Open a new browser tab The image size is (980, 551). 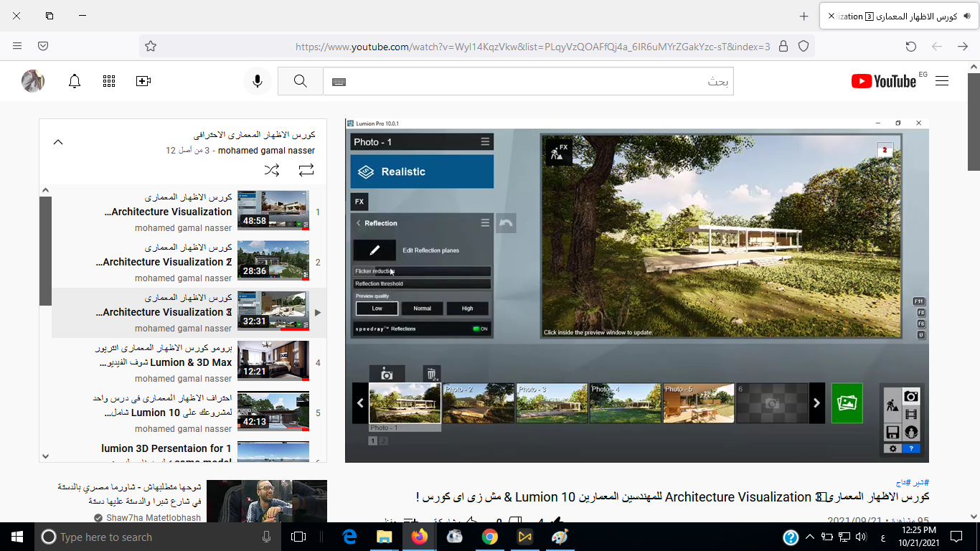point(804,16)
